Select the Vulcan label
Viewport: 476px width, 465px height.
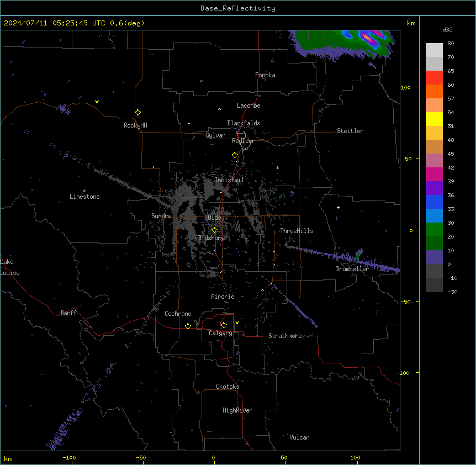click(x=300, y=437)
